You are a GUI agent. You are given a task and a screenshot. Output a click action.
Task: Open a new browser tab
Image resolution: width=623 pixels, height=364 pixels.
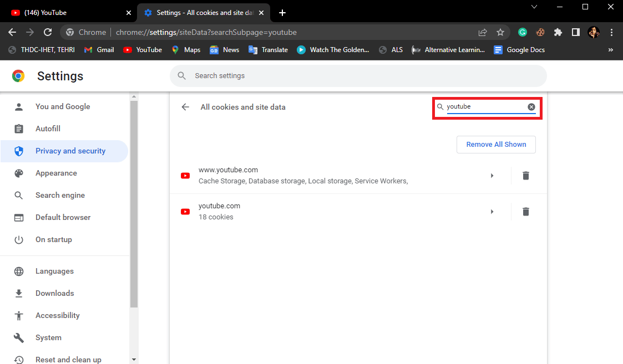pos(282,13)
